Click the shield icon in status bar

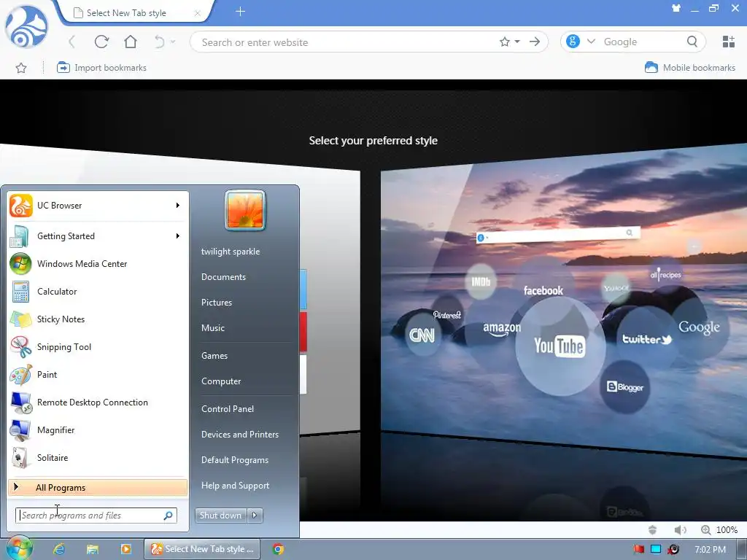click(x=653, y=530)
